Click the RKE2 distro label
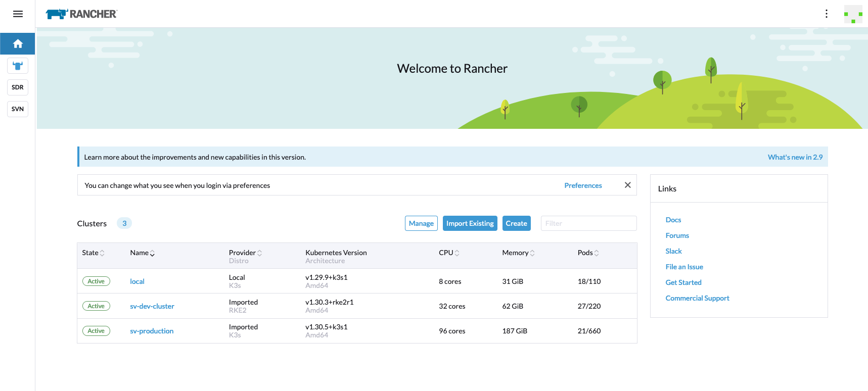This screenshot has height=391, width=868. tap(238, 310)
